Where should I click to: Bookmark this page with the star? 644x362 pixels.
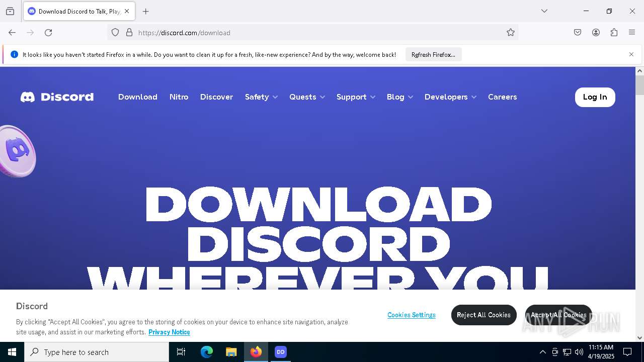511,33
